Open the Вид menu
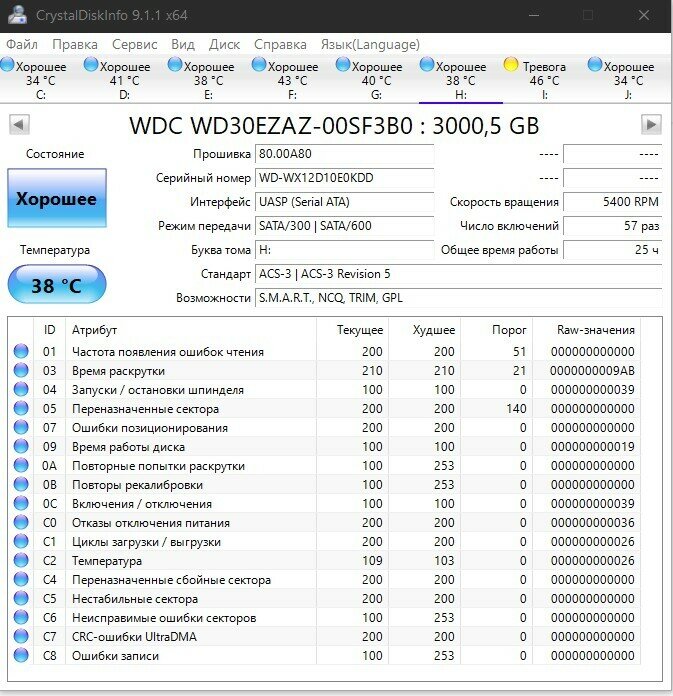Viewport: 673px width, 696px height. (x=183, y=44)
